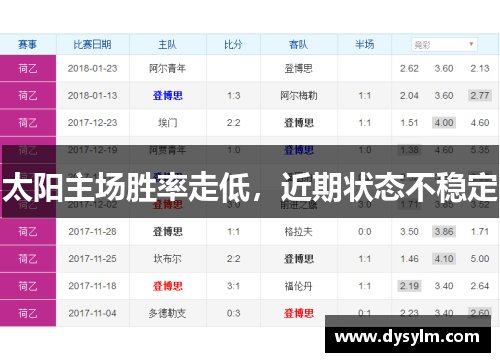Click the 0:3 score in 多德勒支 row

click(x=233, y=313)
